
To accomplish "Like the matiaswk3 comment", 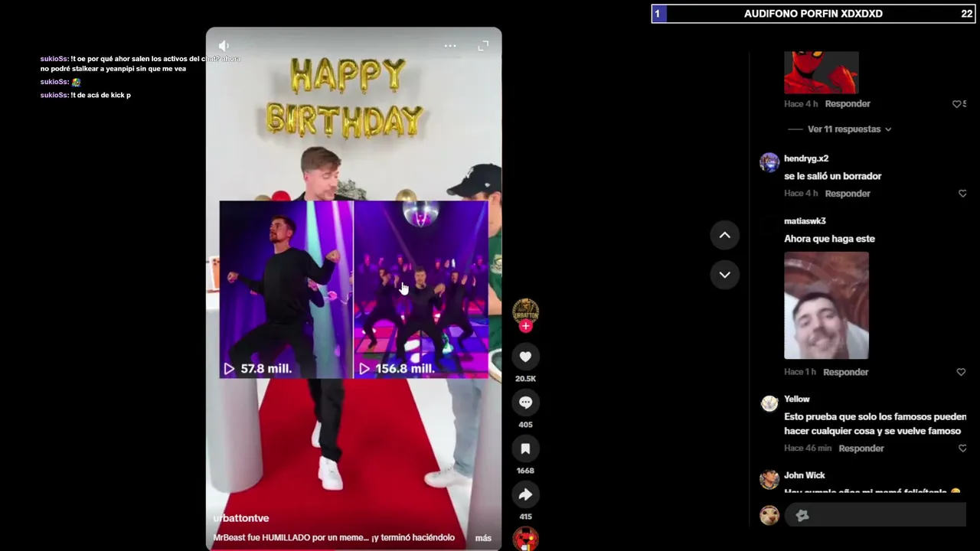I will [x=961, y=372].
